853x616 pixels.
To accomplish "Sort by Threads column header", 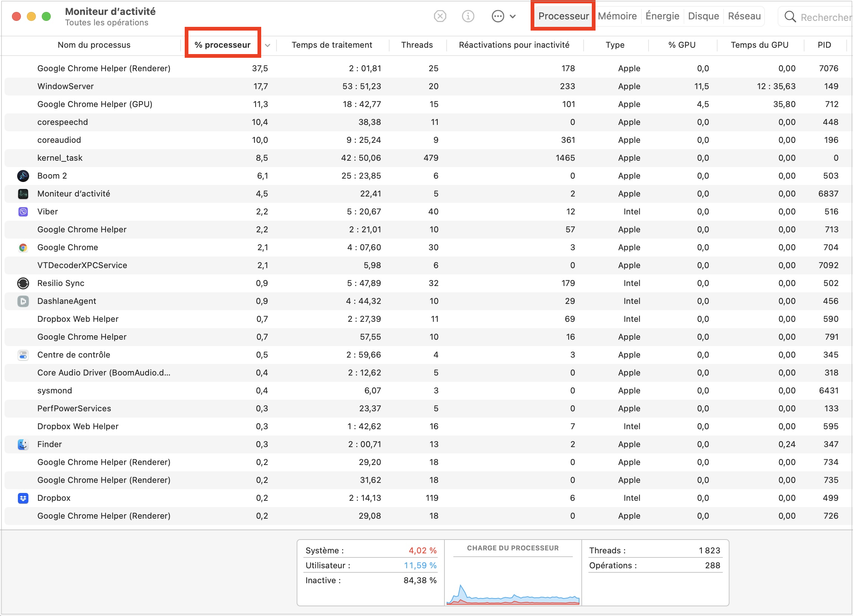I will [x=417, y=45].
